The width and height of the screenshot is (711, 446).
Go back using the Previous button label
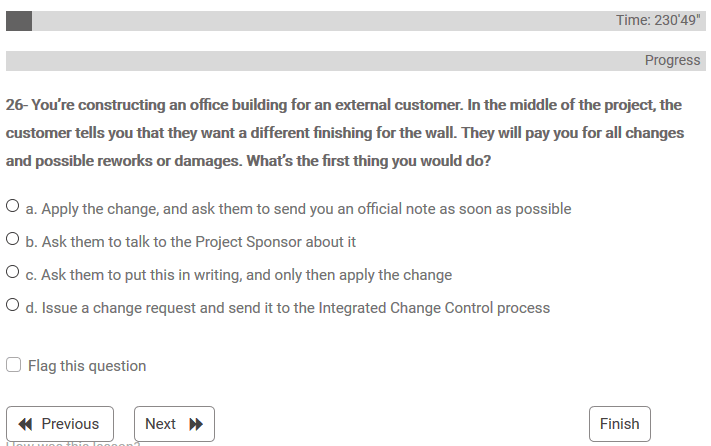click(70, 424)
